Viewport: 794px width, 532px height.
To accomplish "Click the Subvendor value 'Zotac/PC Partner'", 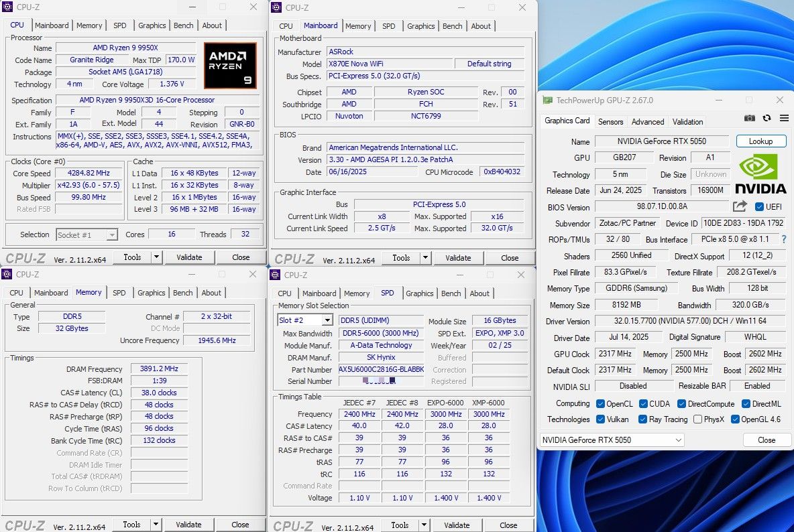I will coord(626,223).
